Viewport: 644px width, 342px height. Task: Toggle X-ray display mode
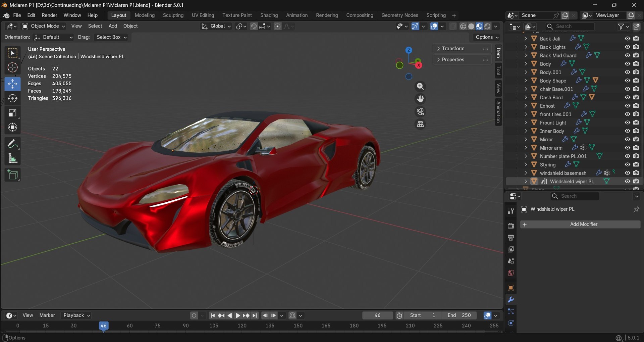[x=452, y=26]
